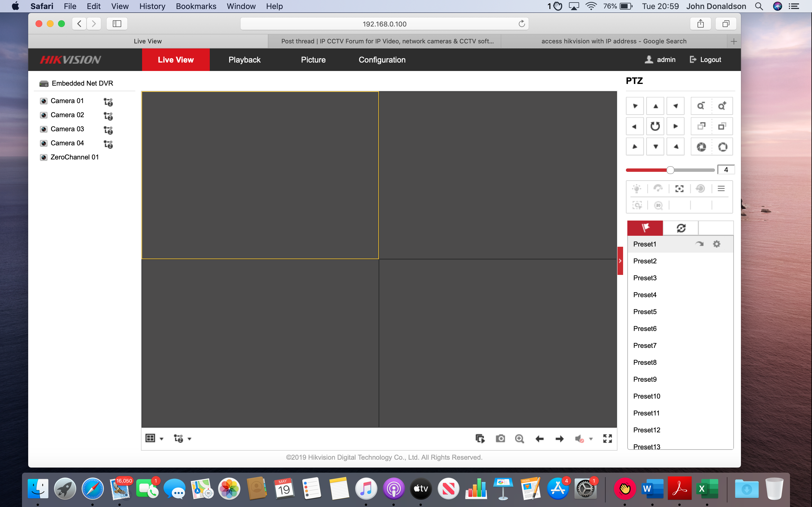
Task: Select Preset5 from list
Action: click(x=645, y=312)
